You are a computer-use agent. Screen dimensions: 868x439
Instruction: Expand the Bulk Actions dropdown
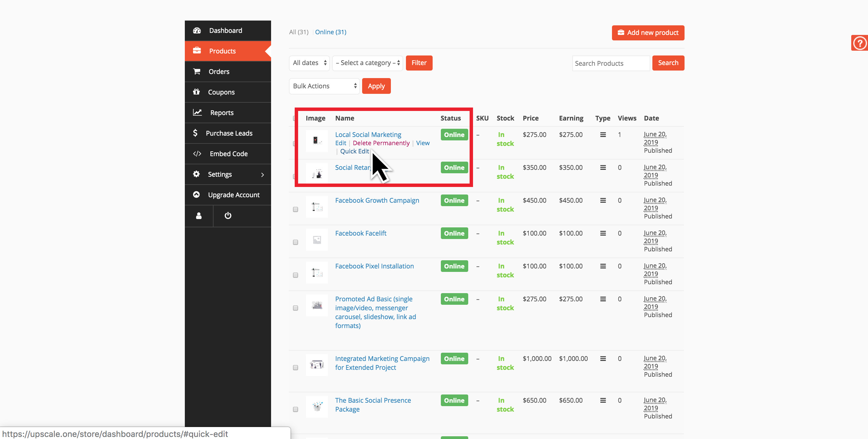(324, 86)
